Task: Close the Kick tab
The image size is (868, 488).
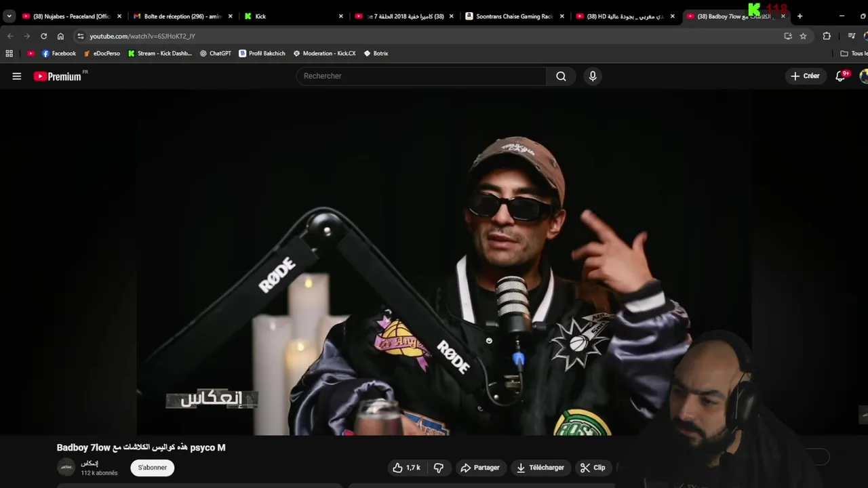Action: 341,16
